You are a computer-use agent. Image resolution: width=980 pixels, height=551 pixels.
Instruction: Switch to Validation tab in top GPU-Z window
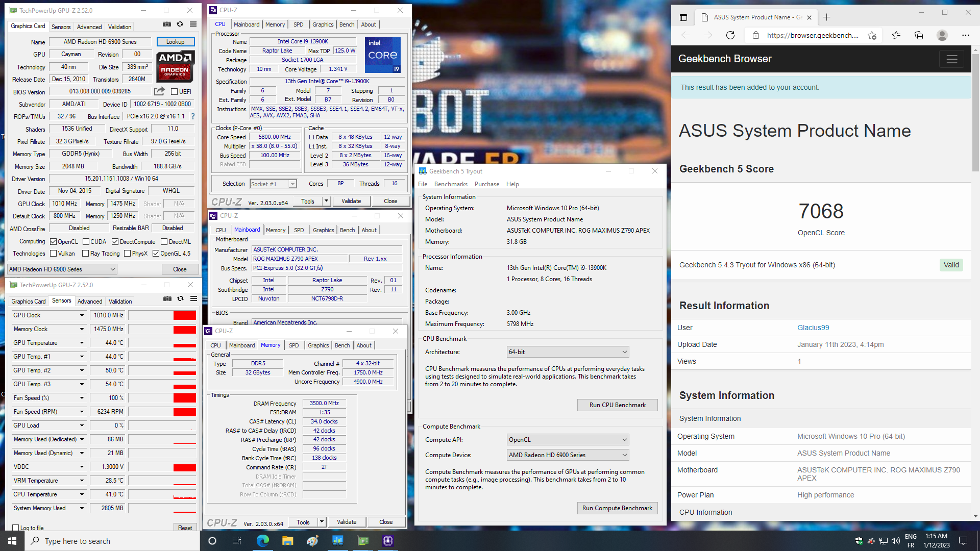[x=120, y=27]
